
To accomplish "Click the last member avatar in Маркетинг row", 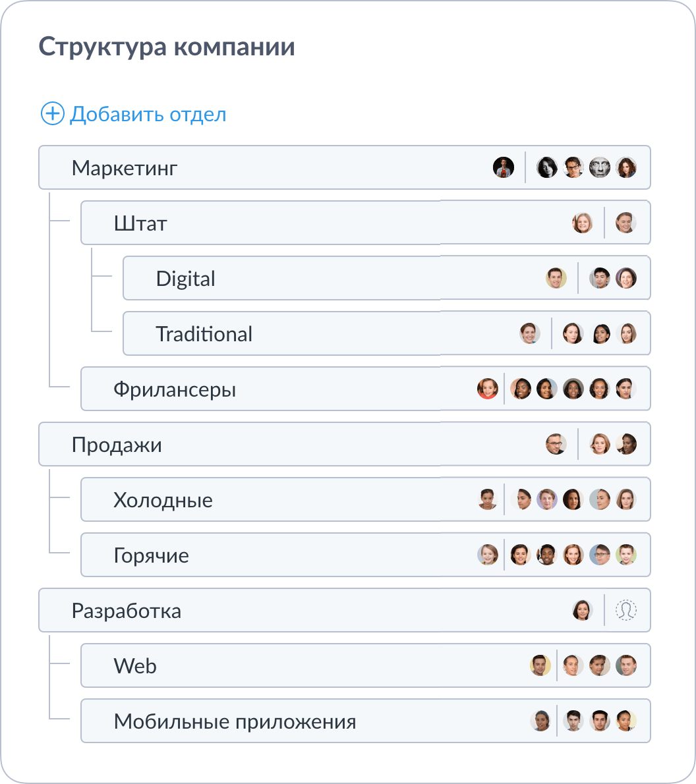I will [x=626, y=167].
